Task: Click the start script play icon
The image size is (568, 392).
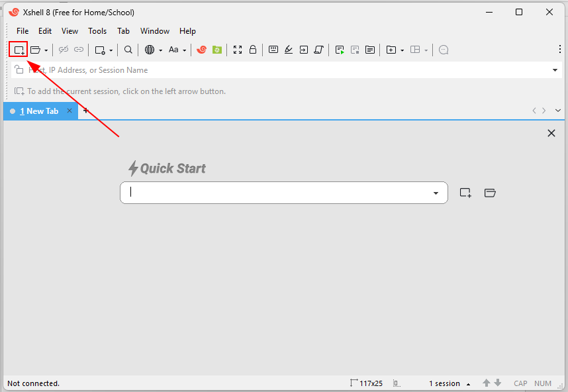Action: (340, 50)
